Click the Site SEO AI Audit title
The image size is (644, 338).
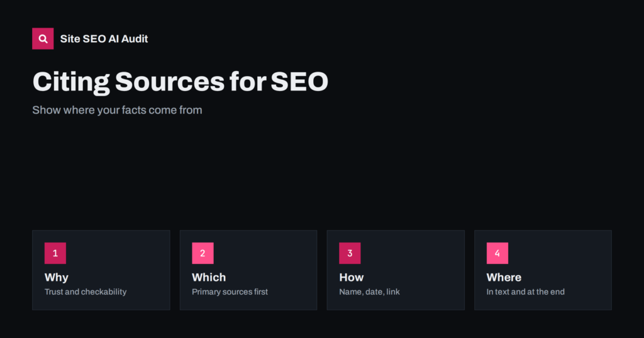tap(104, 38)
